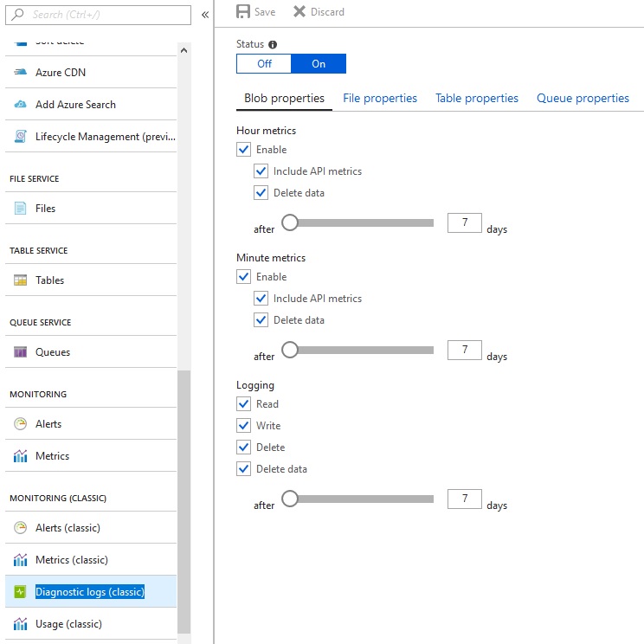Screen dimensions: 644x644
Task: Click the Alerts (classic) gauge icon
Action: tap(20, 527)
